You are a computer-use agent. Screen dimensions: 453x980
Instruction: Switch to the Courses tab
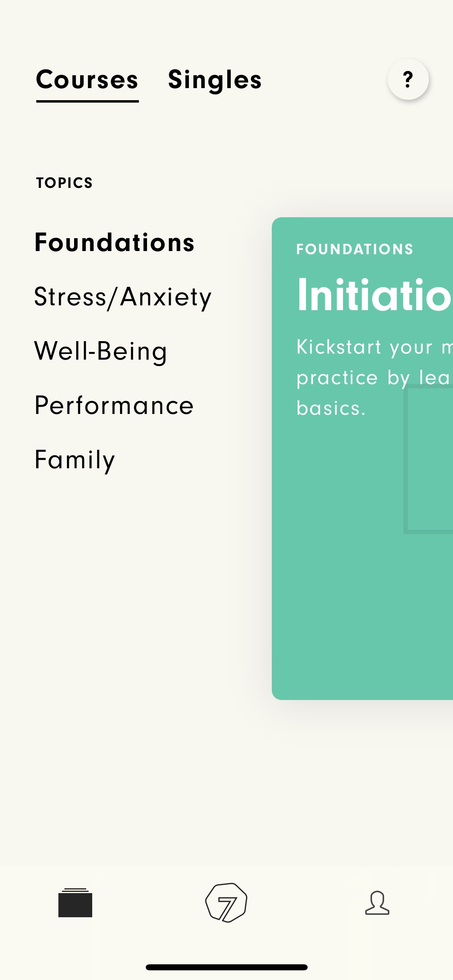click(87, 79)
